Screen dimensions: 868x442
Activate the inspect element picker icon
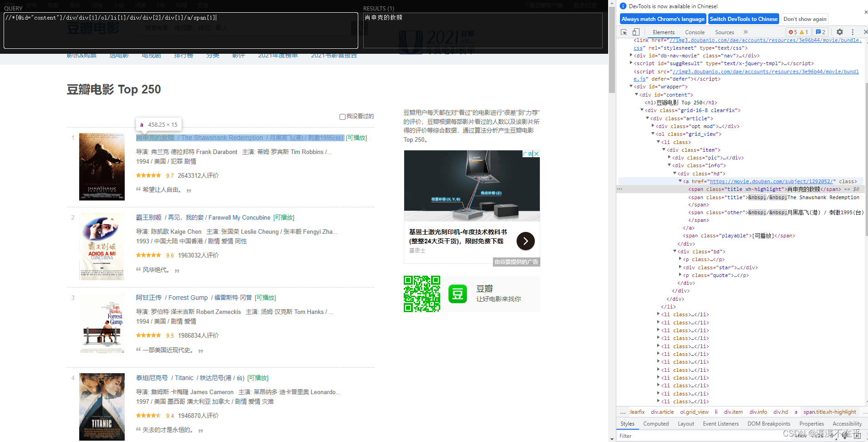(624, 32)
